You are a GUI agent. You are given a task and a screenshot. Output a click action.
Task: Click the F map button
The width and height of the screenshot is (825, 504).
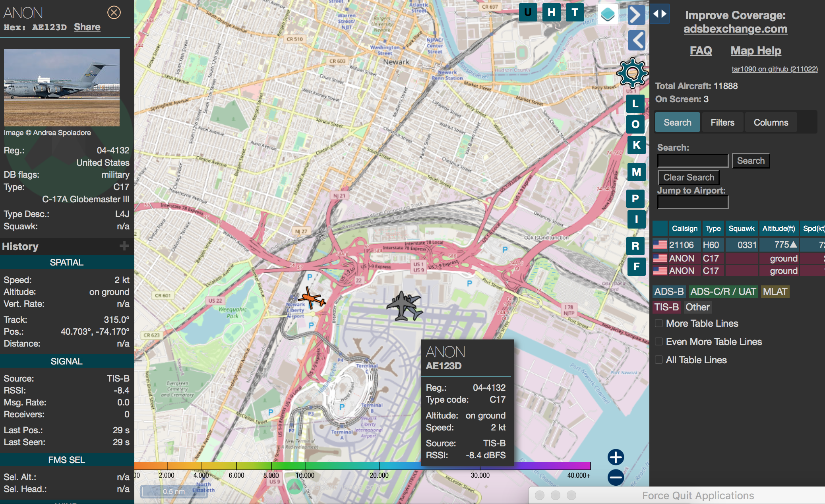pyautogui.click(x=636, y=267)
